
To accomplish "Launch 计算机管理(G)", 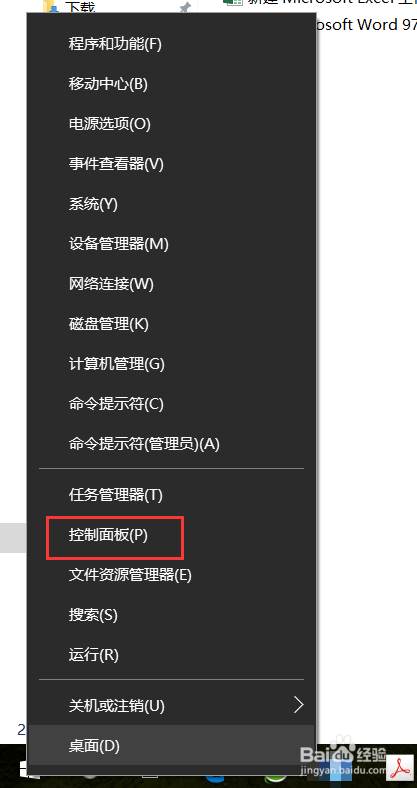I will point(172,364).
